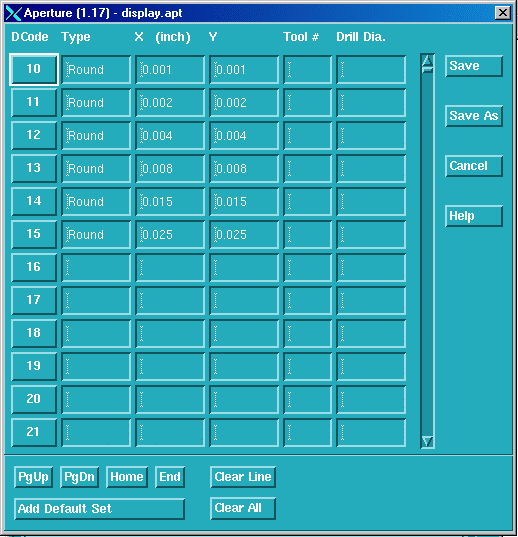Edit Y value 0.002 for DCode 11
This screenshot has width=518, height=537.
pyautogui.click(x=244, y=102)
